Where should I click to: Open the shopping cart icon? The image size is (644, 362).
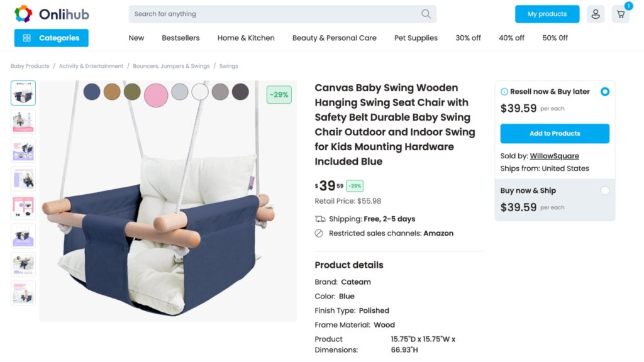(x=621, y=14)
